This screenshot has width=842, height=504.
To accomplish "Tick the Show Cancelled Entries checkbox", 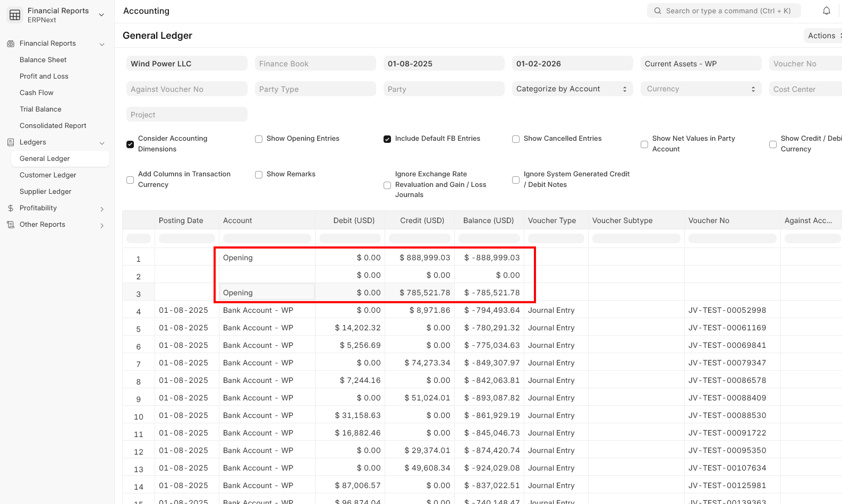I will [516, 139].
